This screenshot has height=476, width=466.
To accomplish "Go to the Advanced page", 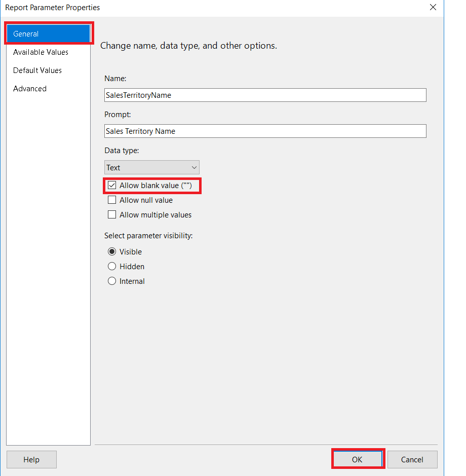I will tap(30, 89).
